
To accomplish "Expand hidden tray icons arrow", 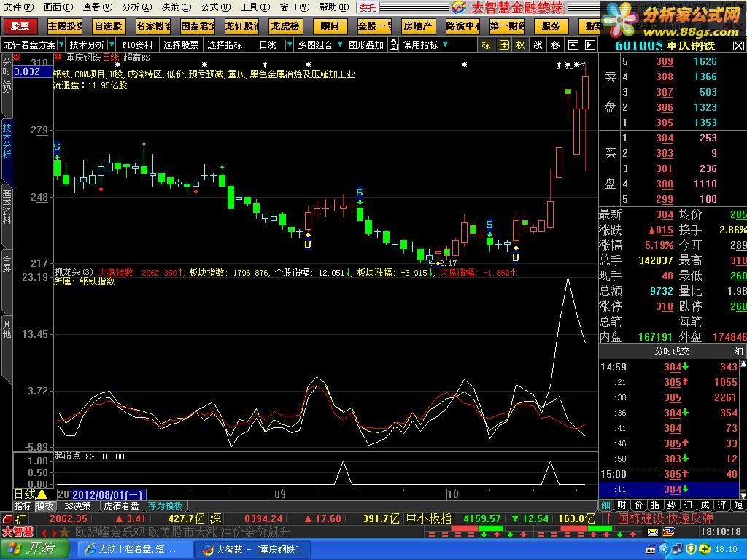I will coord(664,550).
